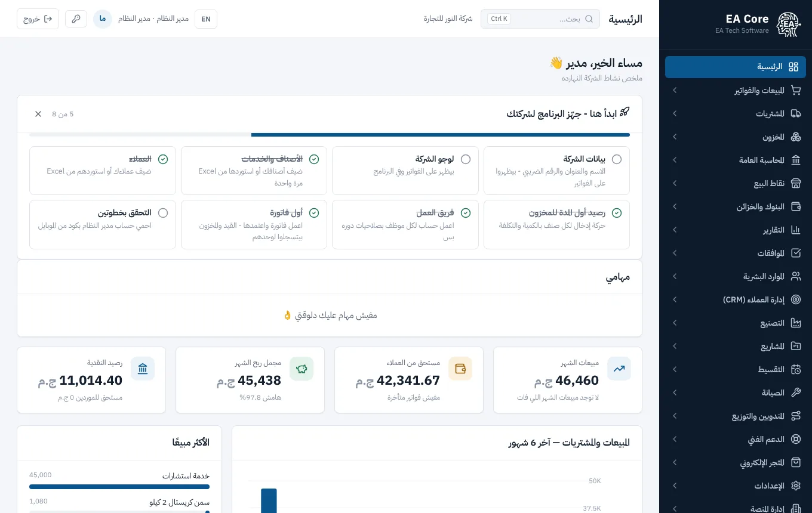
Task: Click the bar chart icon beside التقارير
Action: pyautogui.click(x=795, y=230)
